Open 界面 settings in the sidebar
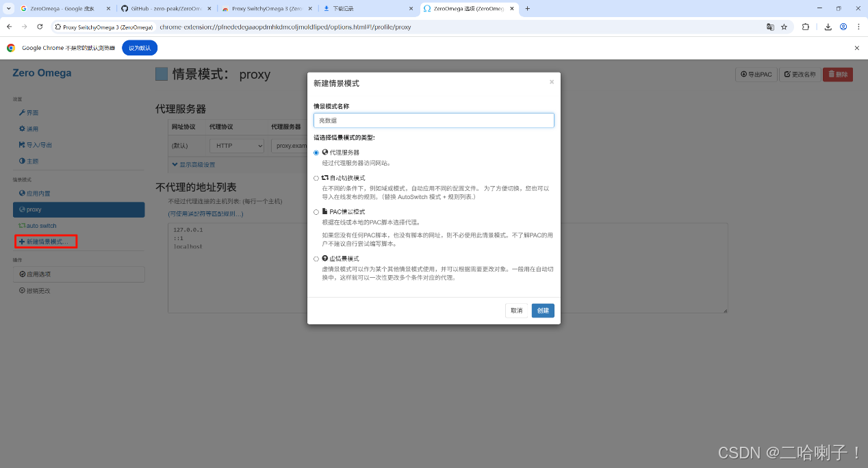Viewport: 868px width, 468px height. coord(30,112)
